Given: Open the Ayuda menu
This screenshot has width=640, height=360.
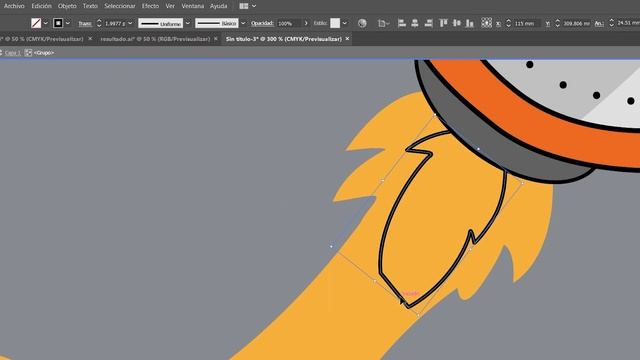Looking at the screenshot, I should 218,6.
